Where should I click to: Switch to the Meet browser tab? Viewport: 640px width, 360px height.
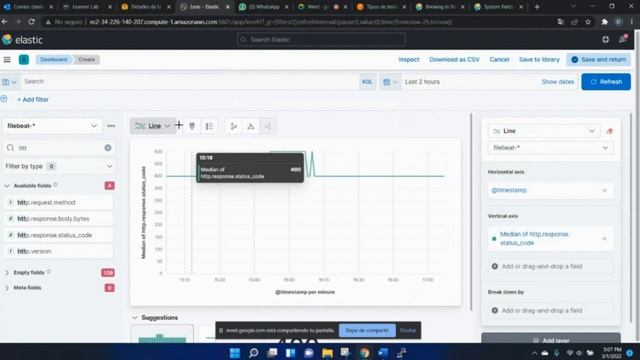tap(322, 7)
